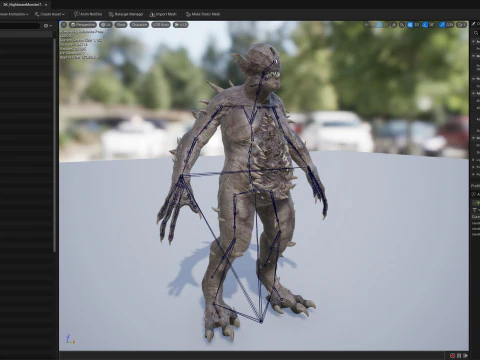Click Make Static Mesh button
This screenshot has height=360, width=480.
pos(203,14)
